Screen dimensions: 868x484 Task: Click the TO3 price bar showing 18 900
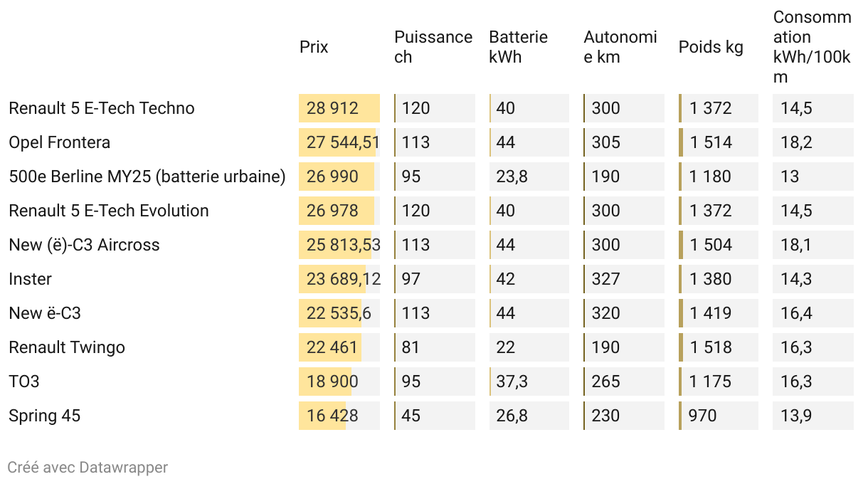point(326,382)
